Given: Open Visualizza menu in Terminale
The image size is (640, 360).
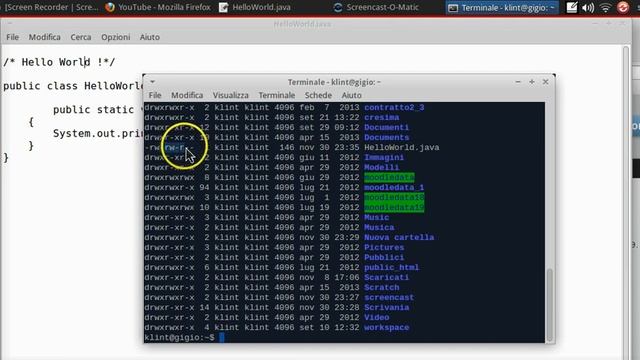Looking at the screenshot, I should [x=231, y=95].
